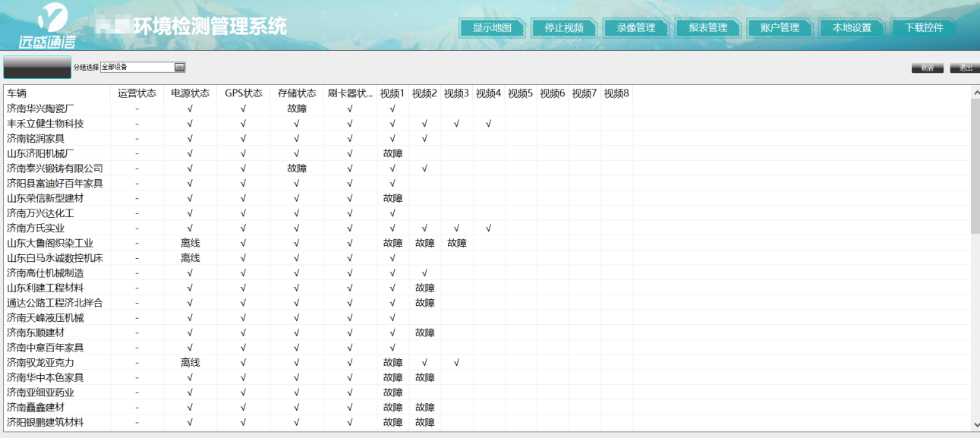Click 下载控件 to download the plugin

coord(922,27)
